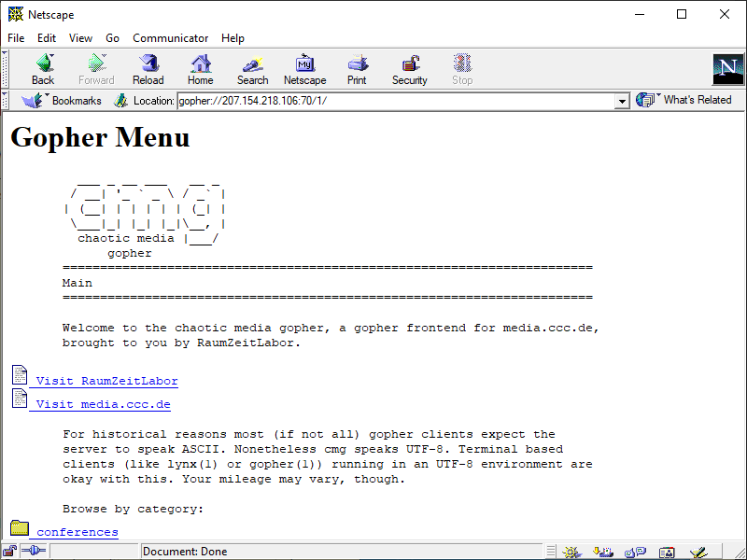Viewport: 747px width, 560px height.
Task: Open Address Book from the component bar
Action: [667, 552]
